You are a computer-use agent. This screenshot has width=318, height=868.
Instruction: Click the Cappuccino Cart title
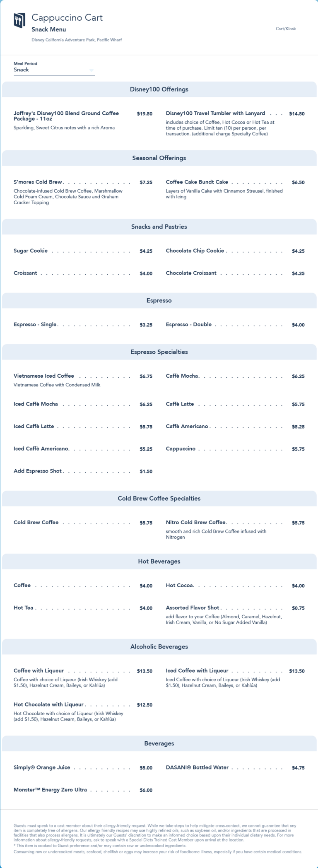click(67, 17)
